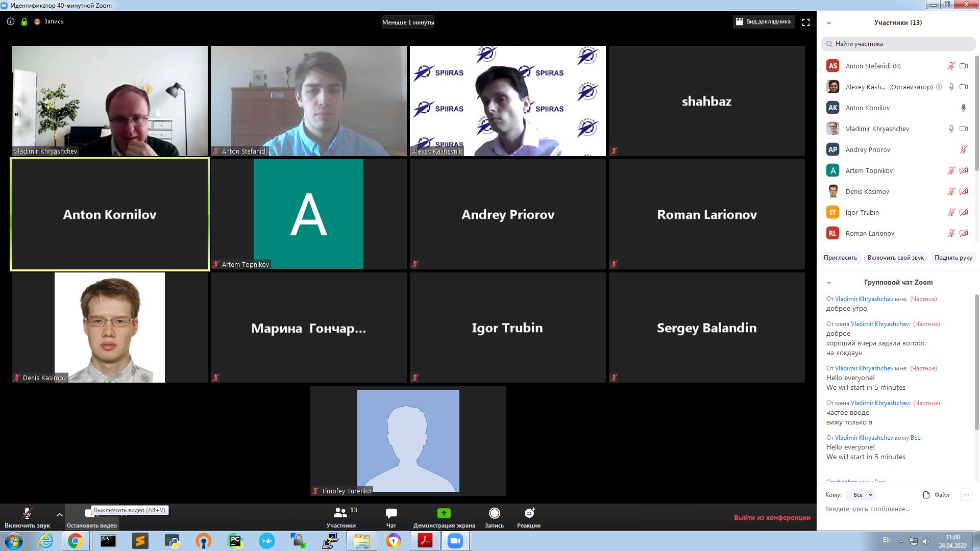This screenshot has width=980, height=551.
Task: Enter full screen mode icon
Action: 806,22
